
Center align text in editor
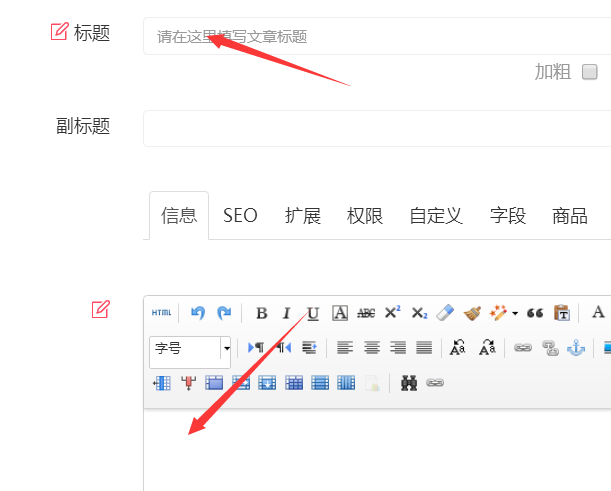click(x=372, y=348)
